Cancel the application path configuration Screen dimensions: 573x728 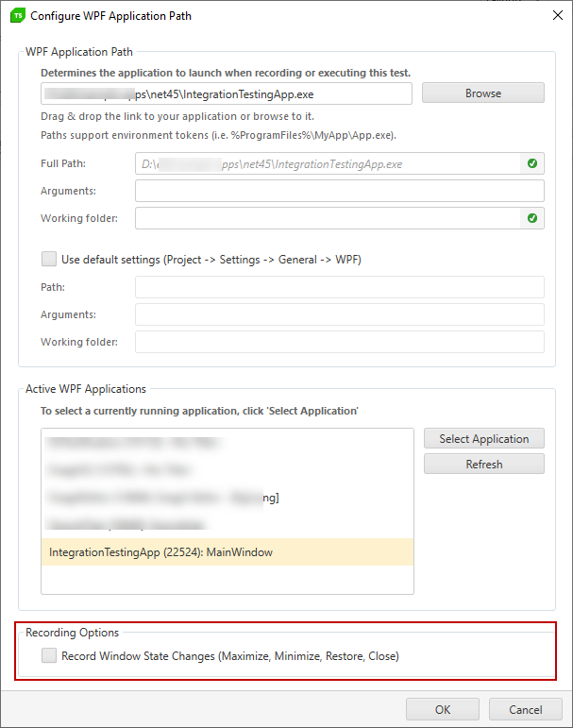pos(525,709)
